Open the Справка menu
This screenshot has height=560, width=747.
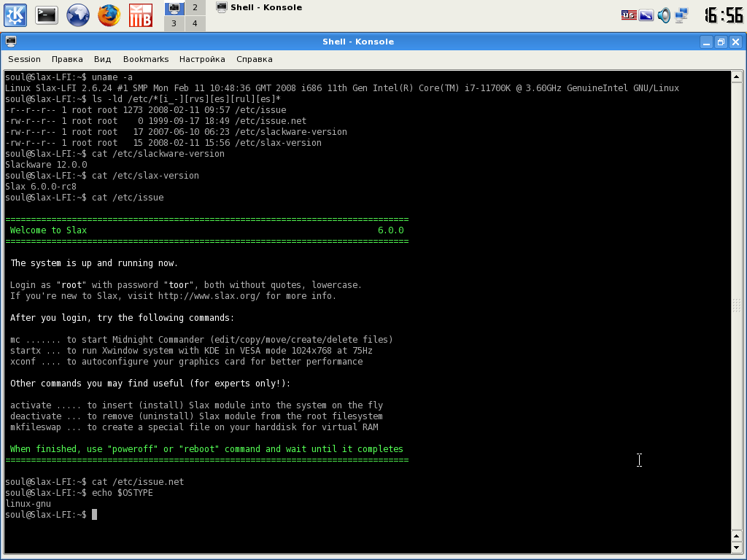[x=255, y=59]
